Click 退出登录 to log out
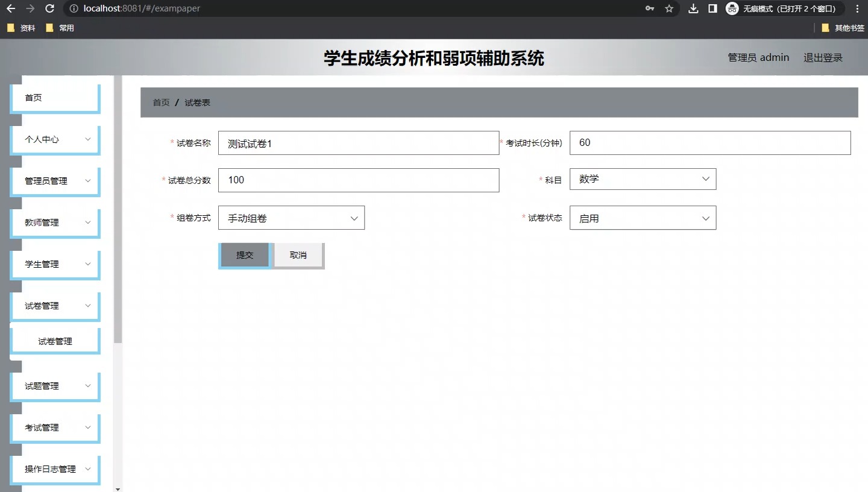Screen dimensions: 868x492 tap(823, 57)
